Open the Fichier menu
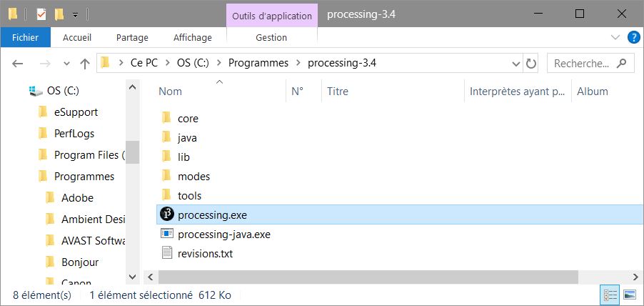 [x=25, y=37]
